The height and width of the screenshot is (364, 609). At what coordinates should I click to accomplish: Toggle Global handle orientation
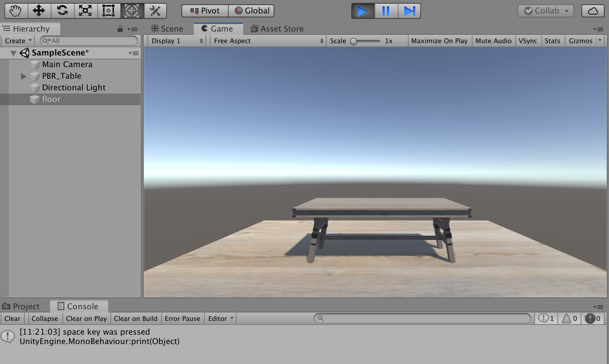252,11
